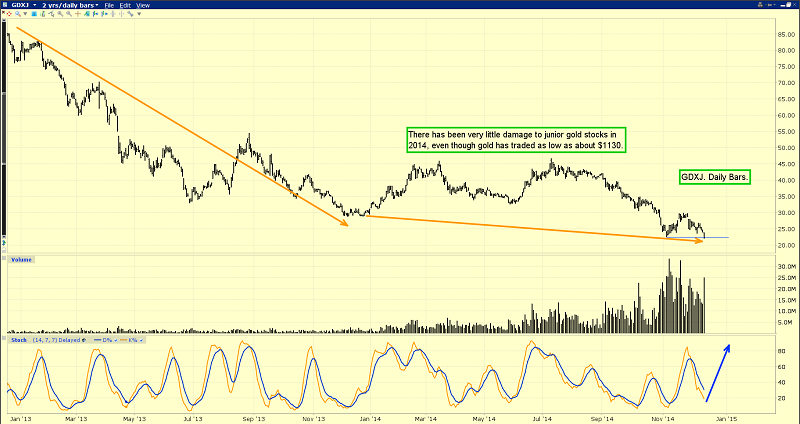Click the left-pointing blue arrow toolbar icon
Screen dimensions: 800x424
95,14
